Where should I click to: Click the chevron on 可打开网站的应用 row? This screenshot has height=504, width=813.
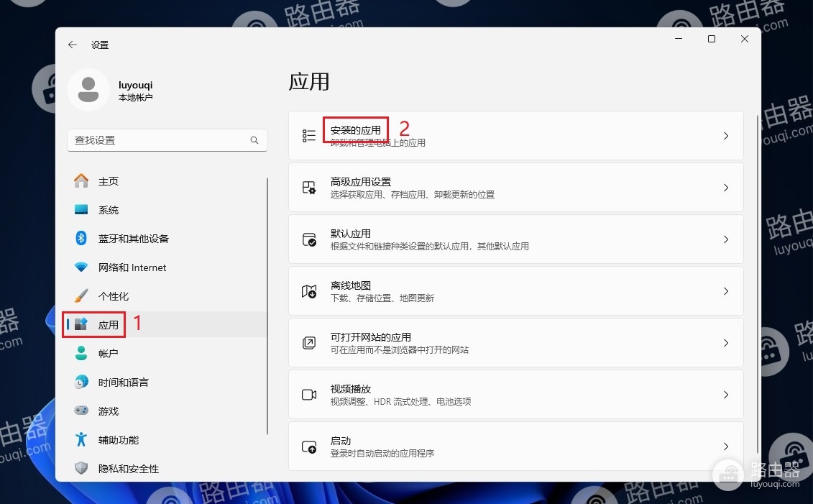[x=726, y=343]
